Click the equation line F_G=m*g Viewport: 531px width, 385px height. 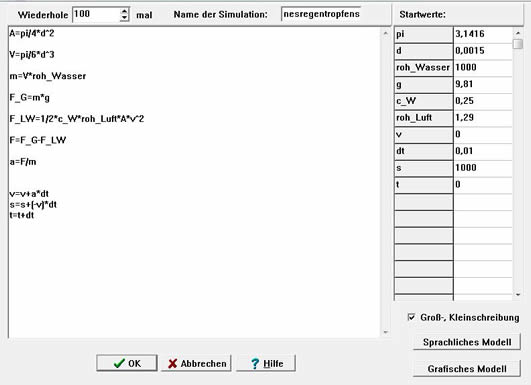[x=29, y=98]
